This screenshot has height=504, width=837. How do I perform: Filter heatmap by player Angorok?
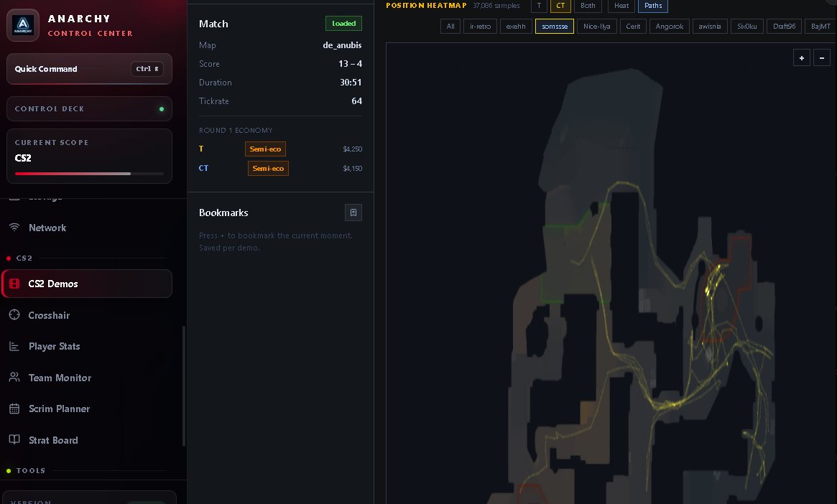670,26
